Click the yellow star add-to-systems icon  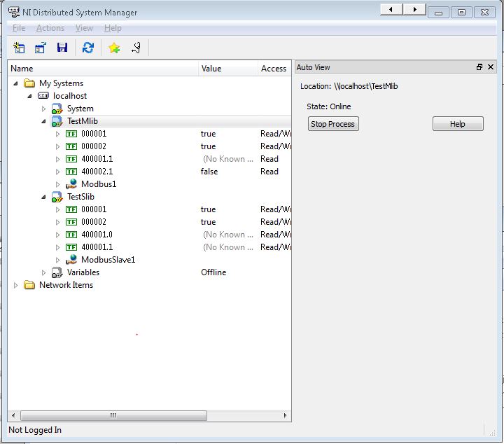pos(114,48)
